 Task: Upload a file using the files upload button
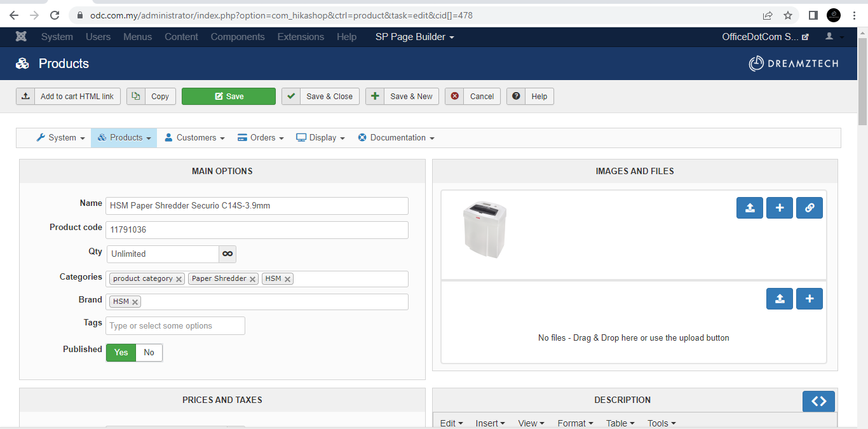[x=780, y=299]
